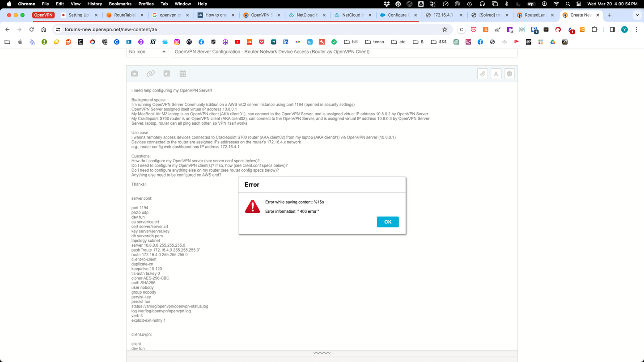
Task: Open the 'bill' bookmarks folder
Action: click(351, 42)
